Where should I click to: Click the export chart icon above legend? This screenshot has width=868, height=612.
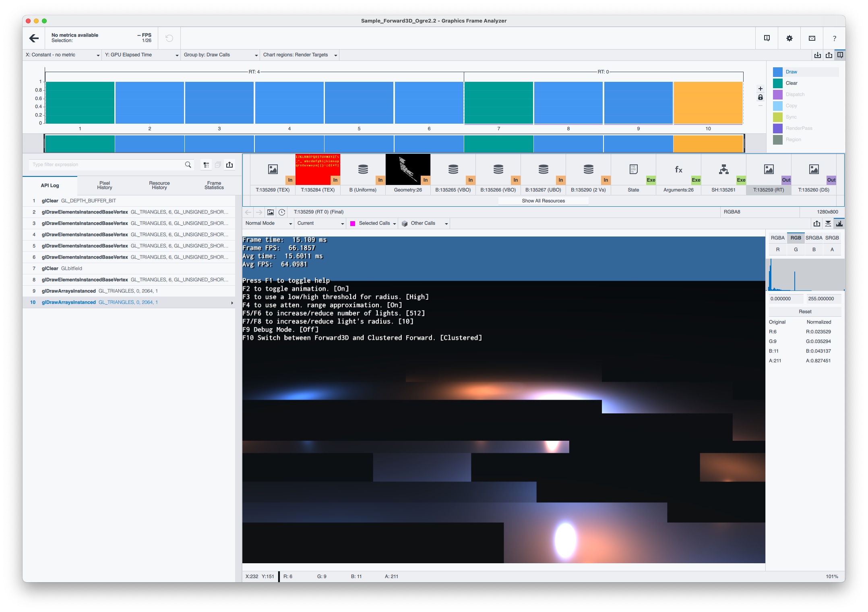pos(829,55)
